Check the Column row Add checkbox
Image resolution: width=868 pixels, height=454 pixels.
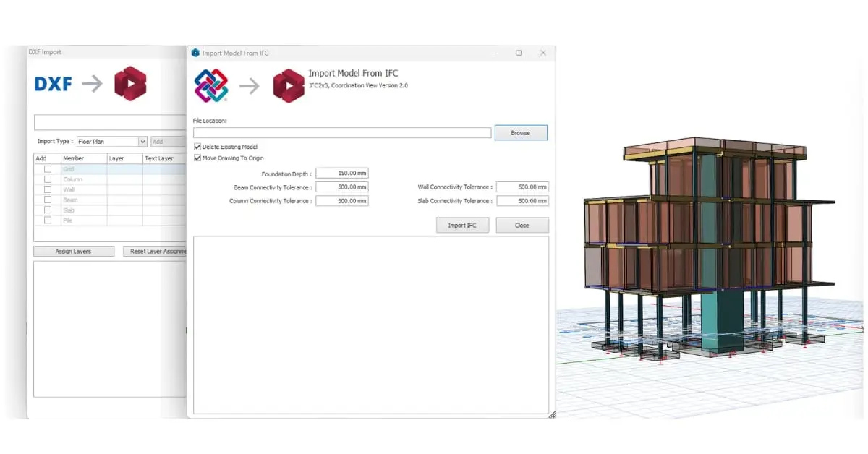coord(48,179)
